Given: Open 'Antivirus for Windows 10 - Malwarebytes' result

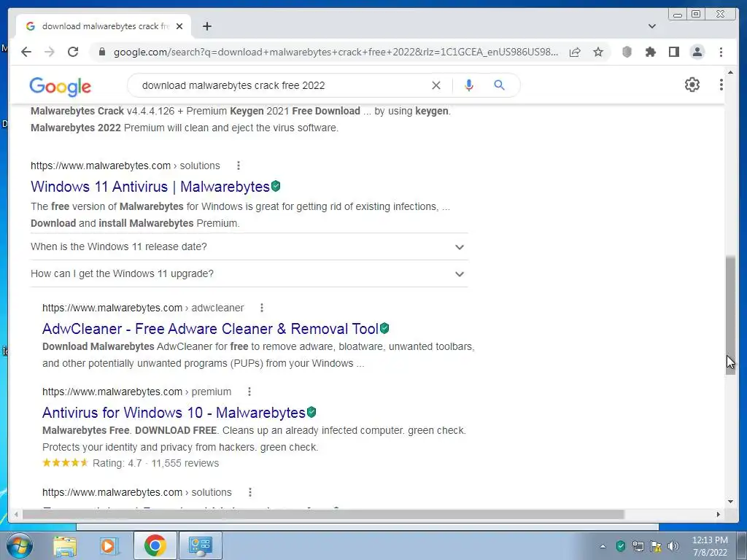Looking at the screenshot, I should pos(174,413).
